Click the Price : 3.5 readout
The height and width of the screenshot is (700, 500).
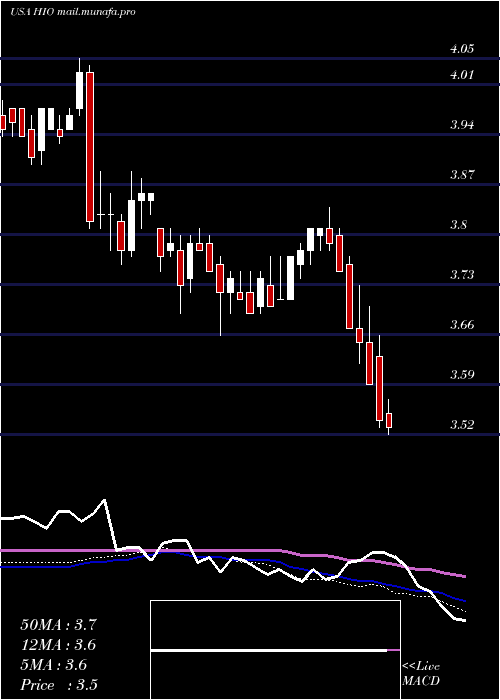(x=59, y=685)
